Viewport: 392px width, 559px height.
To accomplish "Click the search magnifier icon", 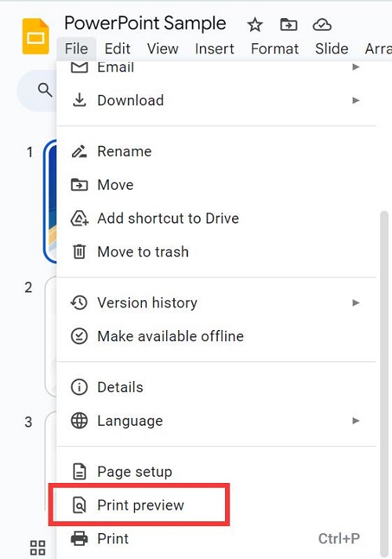I will coord(45,90).
